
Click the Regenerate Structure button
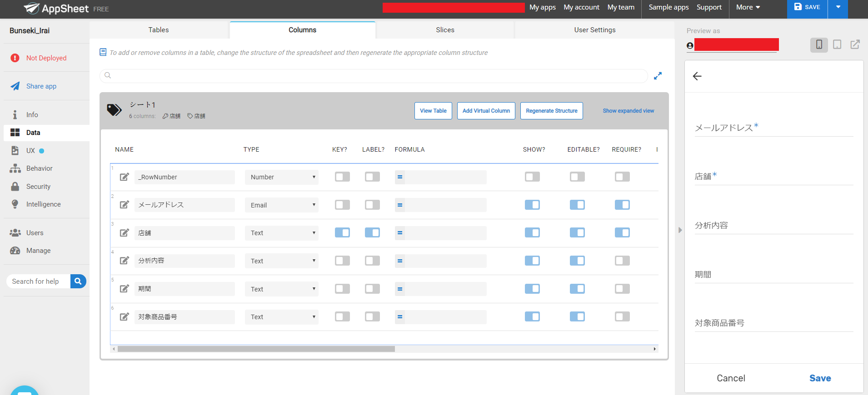click(x=551, y=111)
